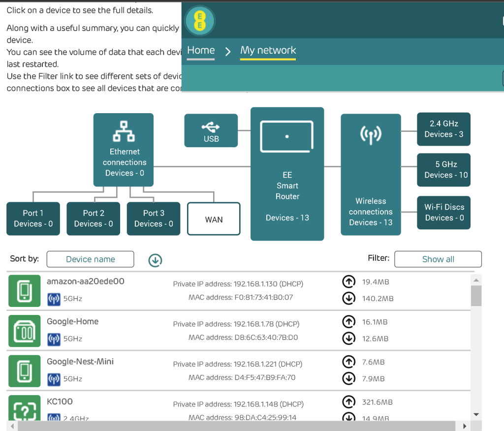This screenshot has height=431, width=504.
Task: Click the KC100 unknown device icon
Action: 25,408
